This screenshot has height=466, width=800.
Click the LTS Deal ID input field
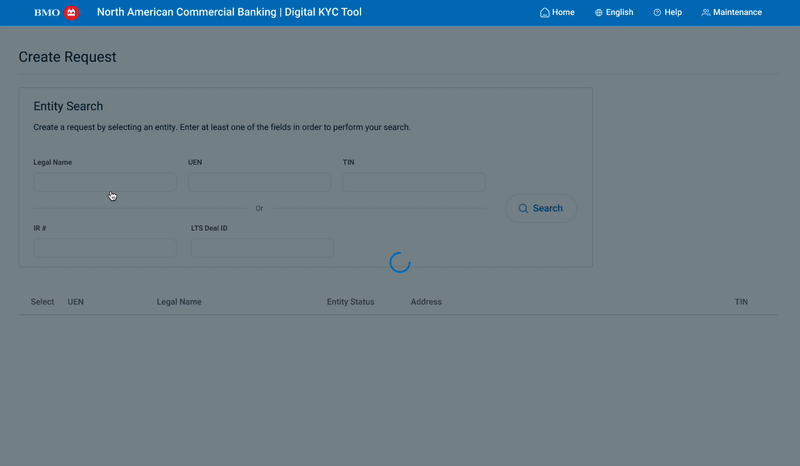click(x=262, y=248)
